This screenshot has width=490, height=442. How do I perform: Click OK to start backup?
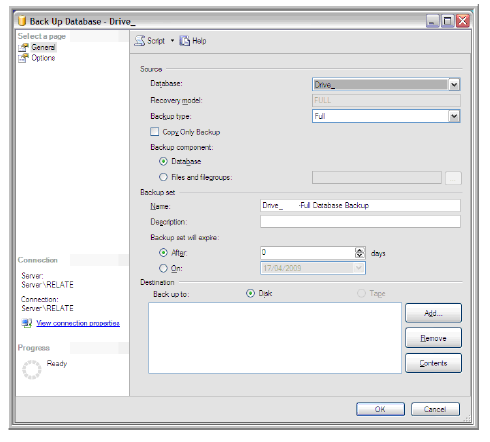(380, 409)
